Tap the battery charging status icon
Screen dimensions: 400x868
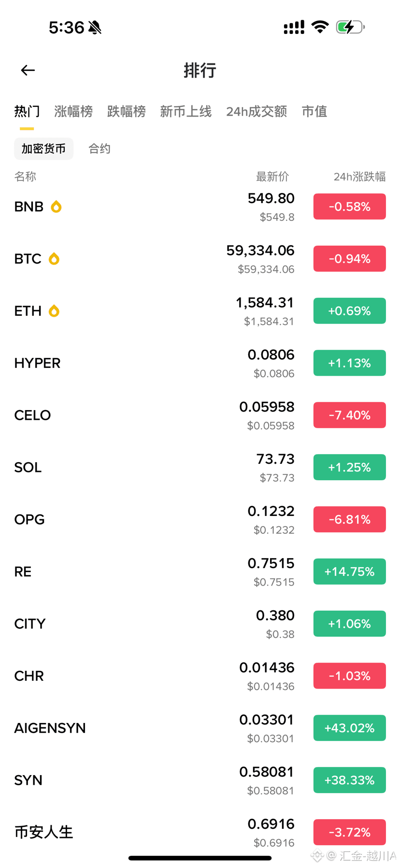(x=350, y=27)
